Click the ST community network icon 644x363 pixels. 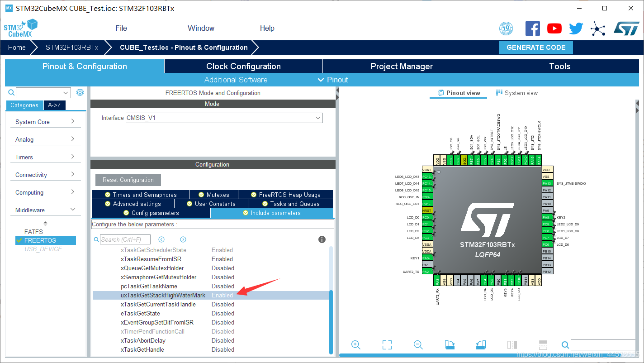coord(598,29)
